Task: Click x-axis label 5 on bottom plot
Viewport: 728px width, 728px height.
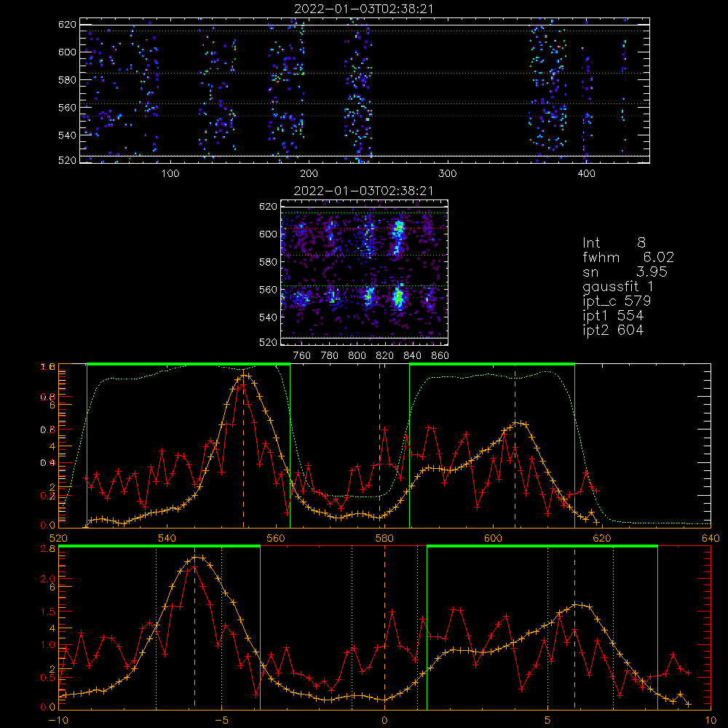Action: pyautogui.click(x=548, y=720)
